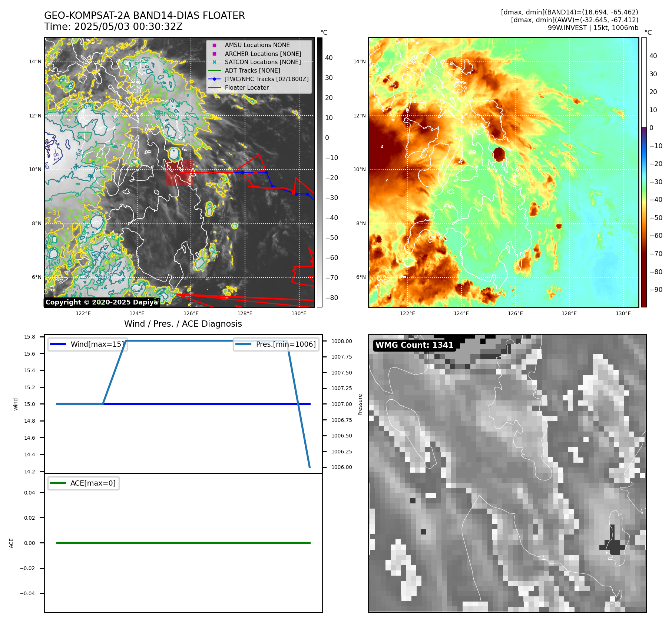Viewport: 672px width, 626px height.
Task: Click the red Floater Locater legend line
Action: click(214, 88)
